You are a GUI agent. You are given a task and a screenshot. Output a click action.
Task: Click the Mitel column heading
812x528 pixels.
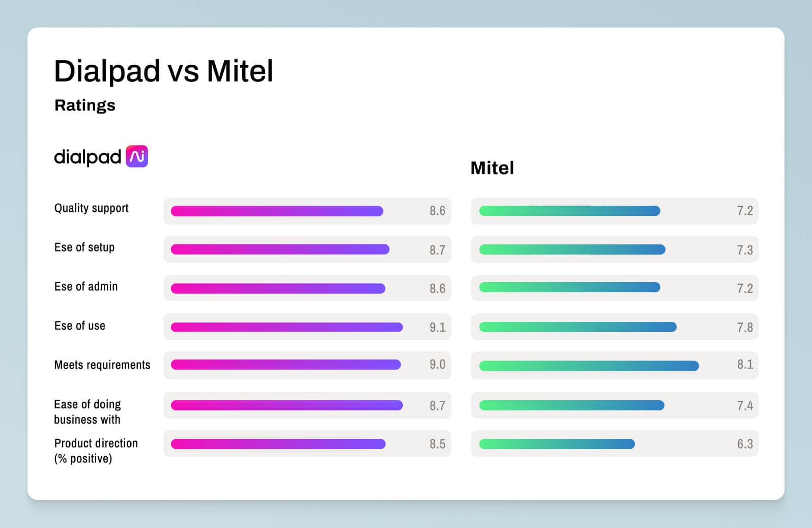pyautogui.click(x=492, y=168)
